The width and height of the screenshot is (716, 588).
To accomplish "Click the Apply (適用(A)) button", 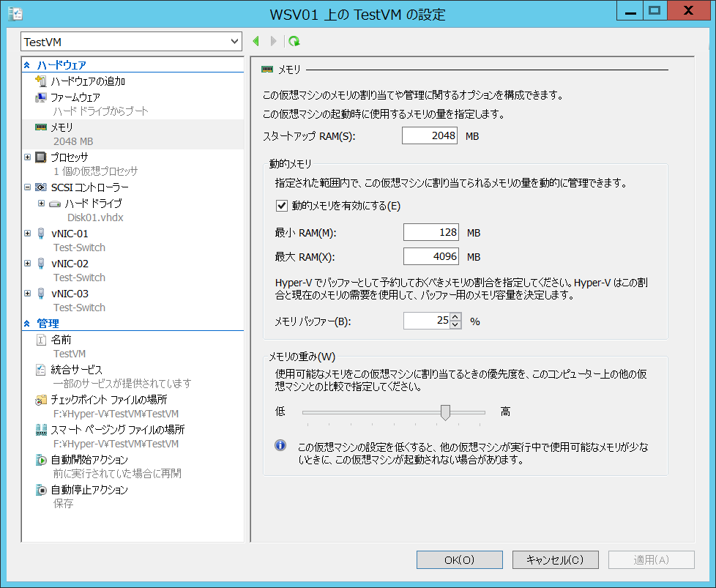I will 651,559.
